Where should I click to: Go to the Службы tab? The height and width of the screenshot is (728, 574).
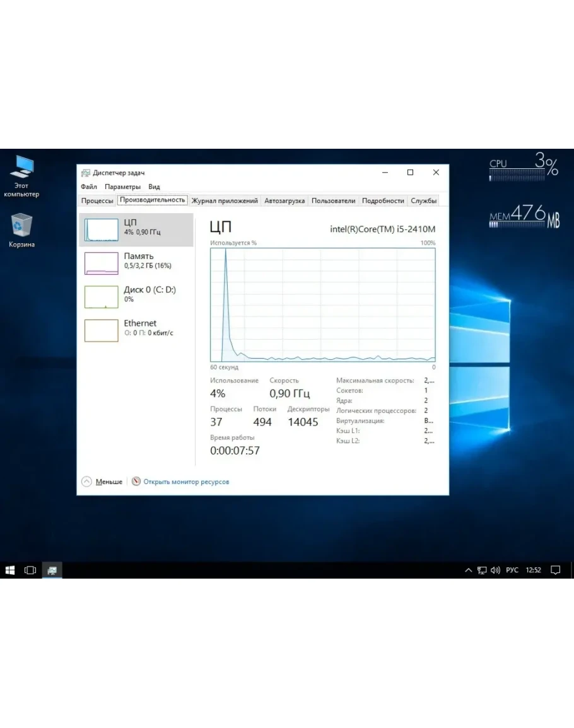tap(423, 200)
